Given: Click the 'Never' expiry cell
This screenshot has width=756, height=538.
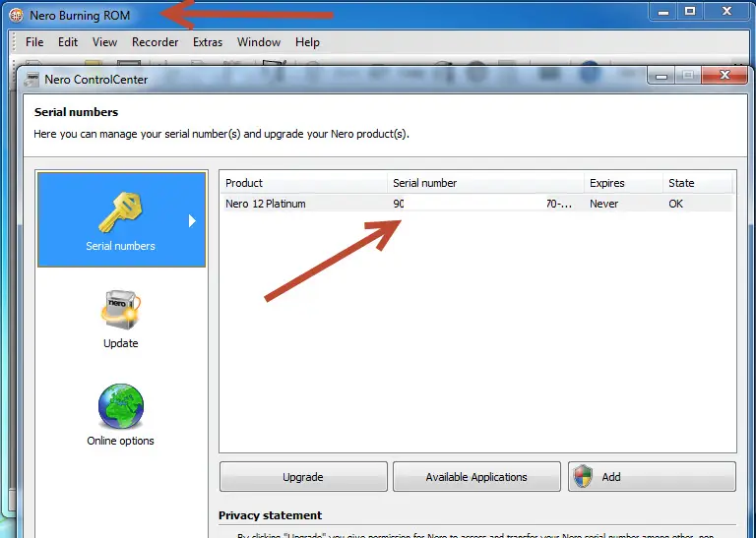Looking at the screenshot, I should (x=603, y=204).
